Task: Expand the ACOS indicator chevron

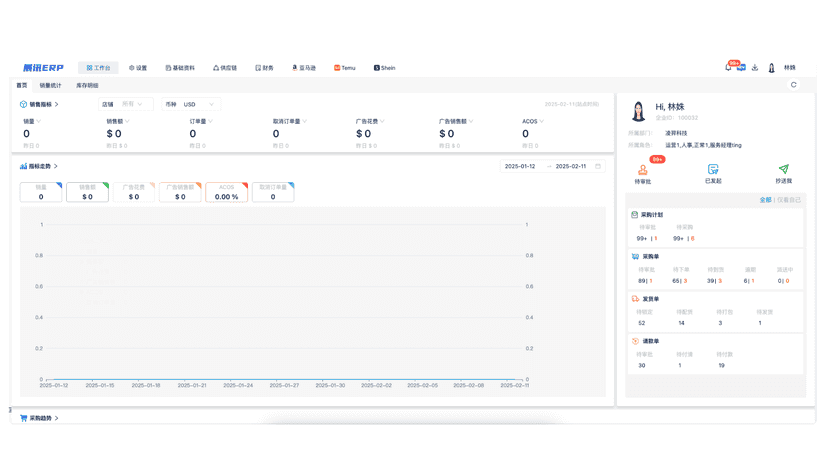Action: click(x=542, y=122)
